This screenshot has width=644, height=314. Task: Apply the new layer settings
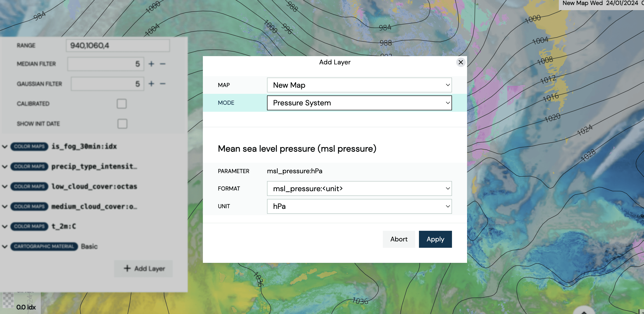click(x=435, y=239)
